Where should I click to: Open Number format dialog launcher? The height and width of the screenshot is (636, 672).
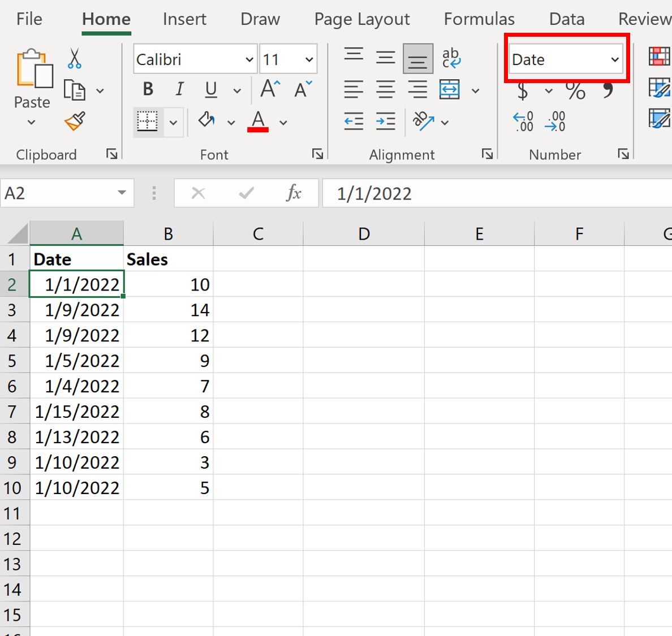click(x=623, y=154)
